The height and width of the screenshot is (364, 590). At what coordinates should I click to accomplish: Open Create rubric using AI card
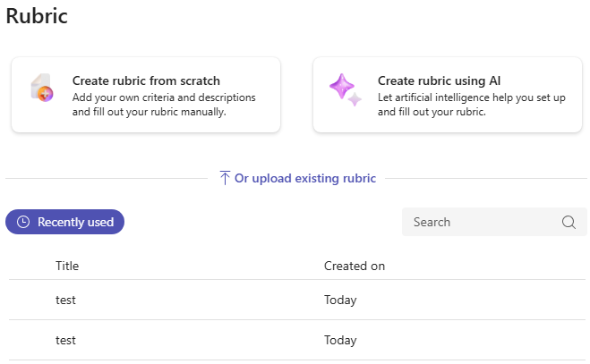[448, 95]
